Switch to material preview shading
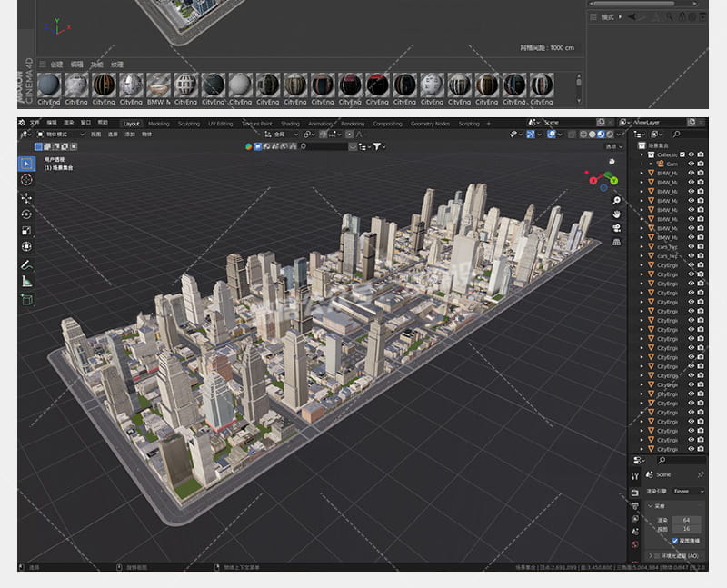 coord(601,134)
